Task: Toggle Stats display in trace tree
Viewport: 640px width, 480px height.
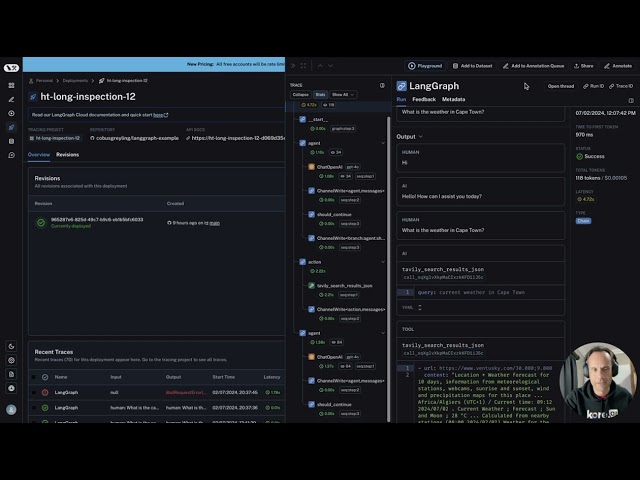Action: pyautogui.click(x=320, y=95)
